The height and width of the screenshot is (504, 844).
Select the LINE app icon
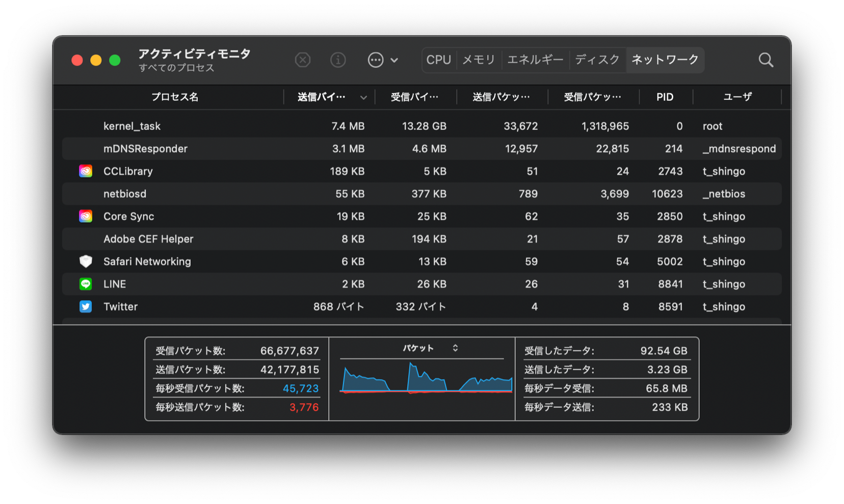click(x=86, y=284)
